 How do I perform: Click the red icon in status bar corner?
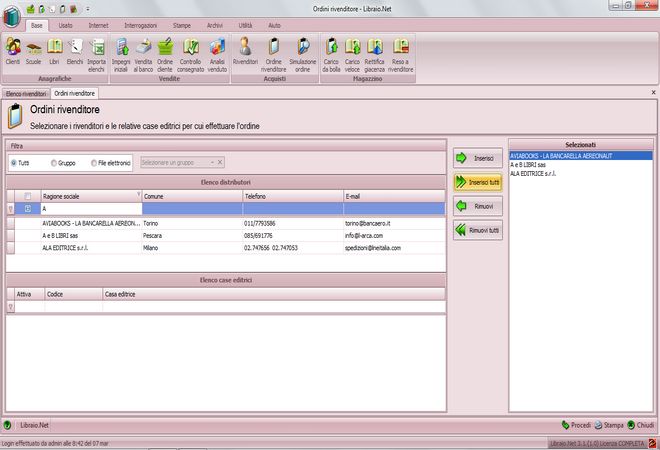652,443
